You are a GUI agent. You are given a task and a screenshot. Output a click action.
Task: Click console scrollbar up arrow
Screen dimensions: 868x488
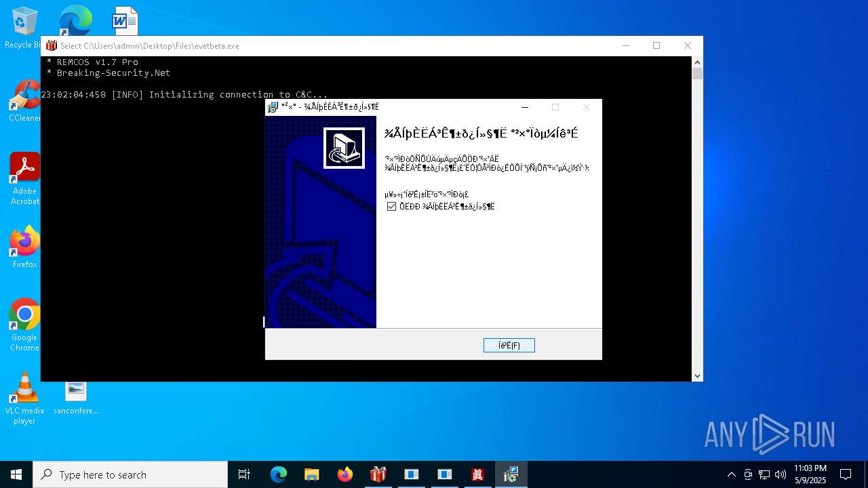(697, 62)
